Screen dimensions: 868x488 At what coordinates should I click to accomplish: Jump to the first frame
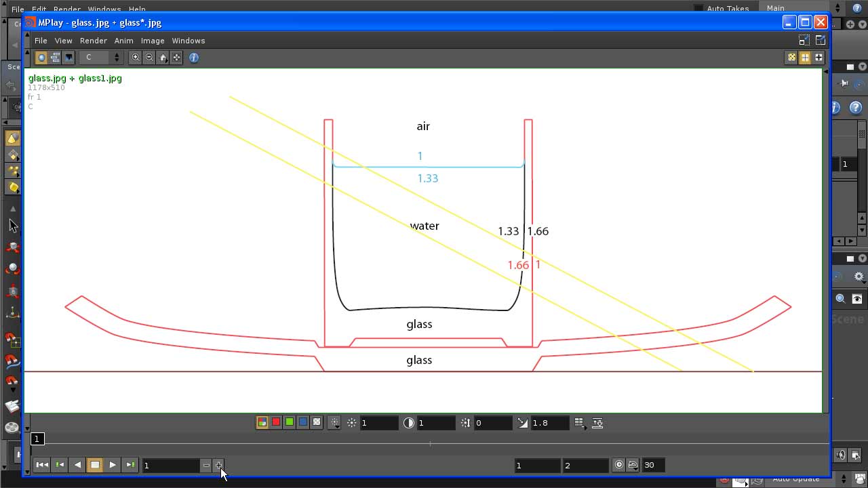click(x=42, y=465)
